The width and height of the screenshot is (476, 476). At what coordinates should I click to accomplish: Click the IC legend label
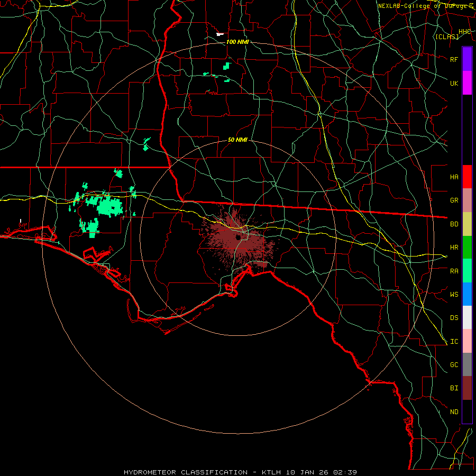tap(454, 342)
